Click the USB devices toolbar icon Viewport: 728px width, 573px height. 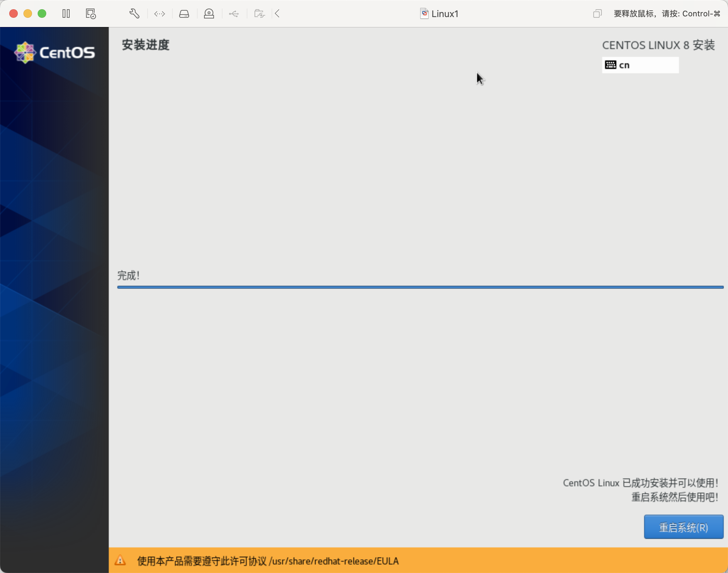[x=234, y=14]
